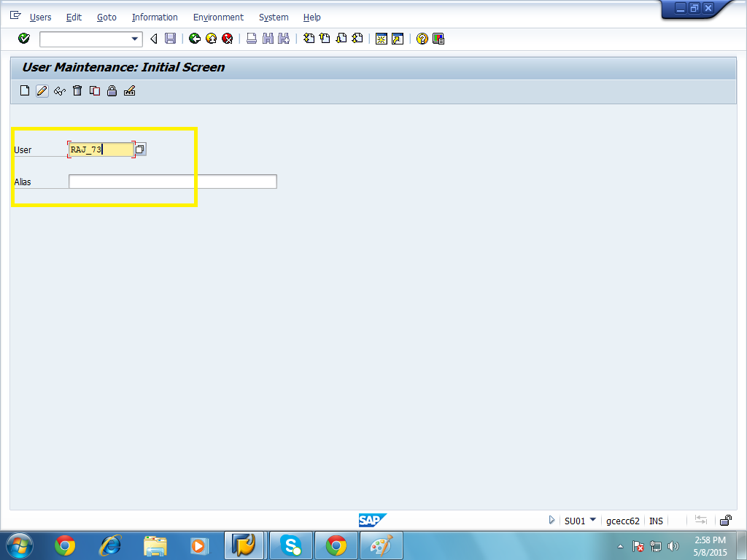The width and height of the screenshot is (747, 560).
Task: Lock the user via padlock icon
Action: pos(112,90)
